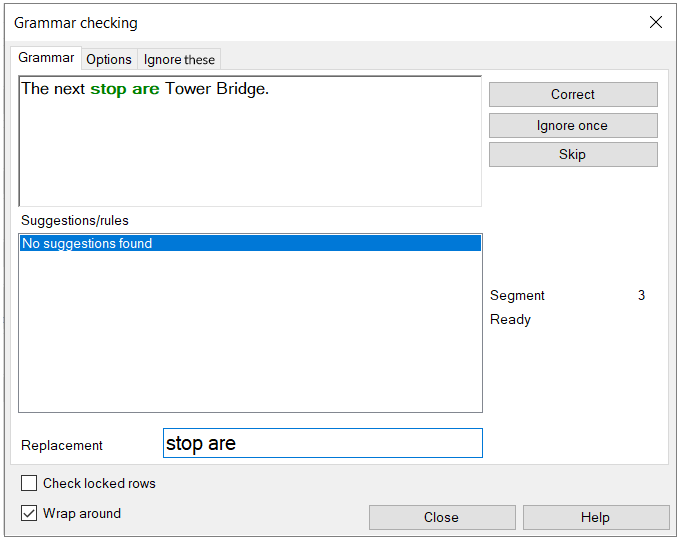
Task: Select the Ignore these tab
Action: [x=179, y=59]
